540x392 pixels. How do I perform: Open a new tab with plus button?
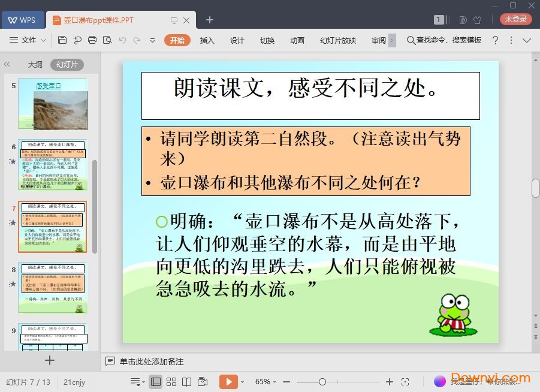[x=209, y=20]
